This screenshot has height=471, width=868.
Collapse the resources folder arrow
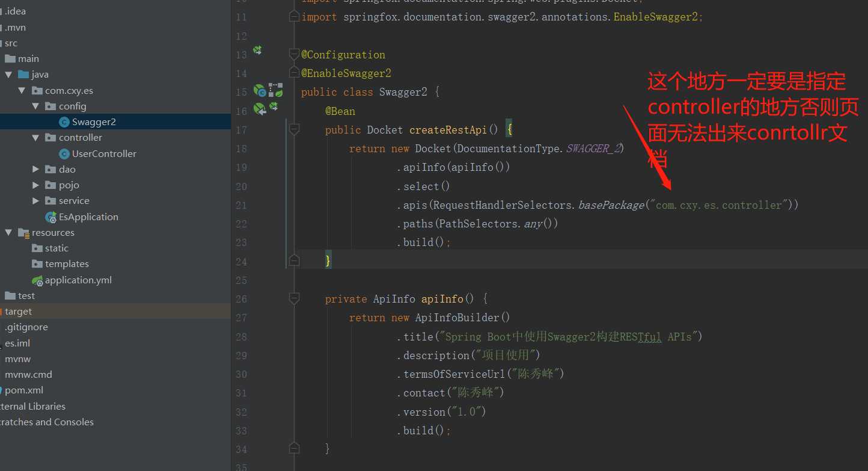click(x=8, y=232)
